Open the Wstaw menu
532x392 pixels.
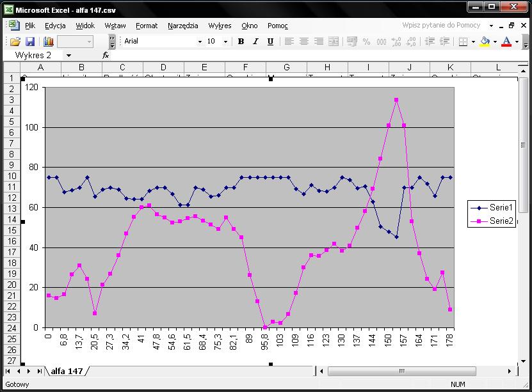115,26
